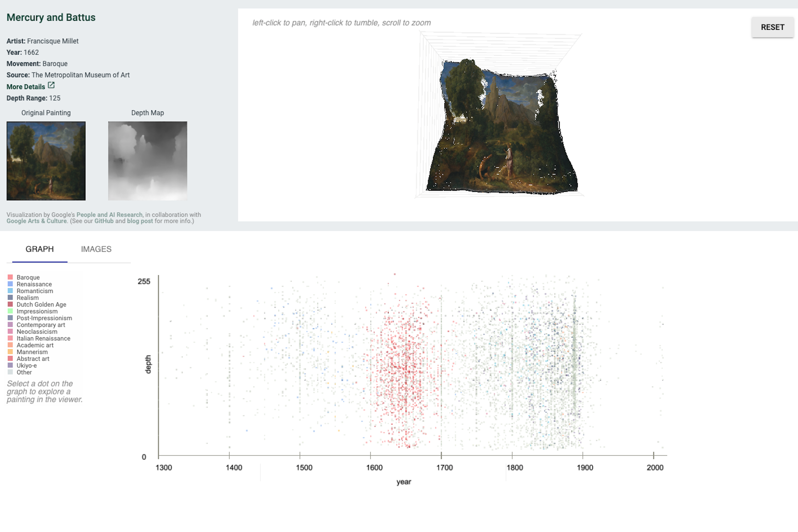The image size is (798, 532).
Task: Open the Google Arts & Culture link
Action: pyautogui.click(x=37, y=221)
